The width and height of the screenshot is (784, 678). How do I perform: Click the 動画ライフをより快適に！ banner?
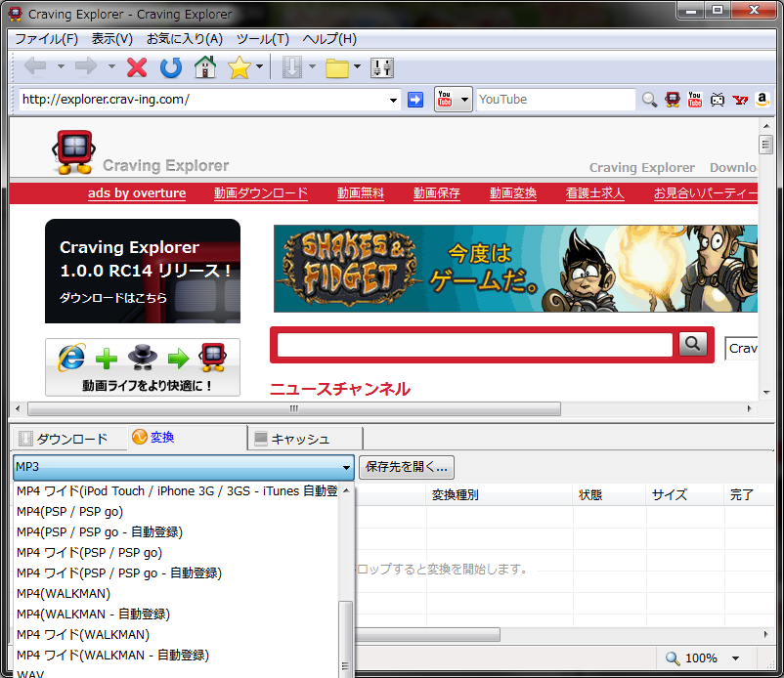point(143,367)
